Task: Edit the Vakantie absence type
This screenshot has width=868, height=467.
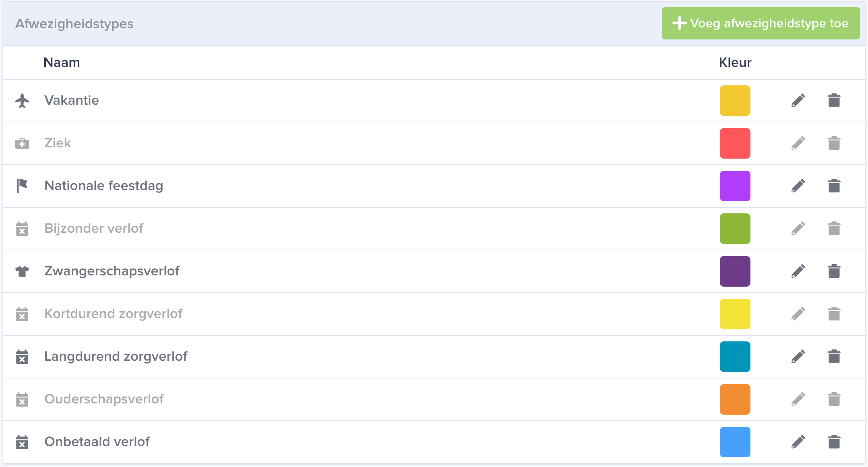Action: coord(798,101)
